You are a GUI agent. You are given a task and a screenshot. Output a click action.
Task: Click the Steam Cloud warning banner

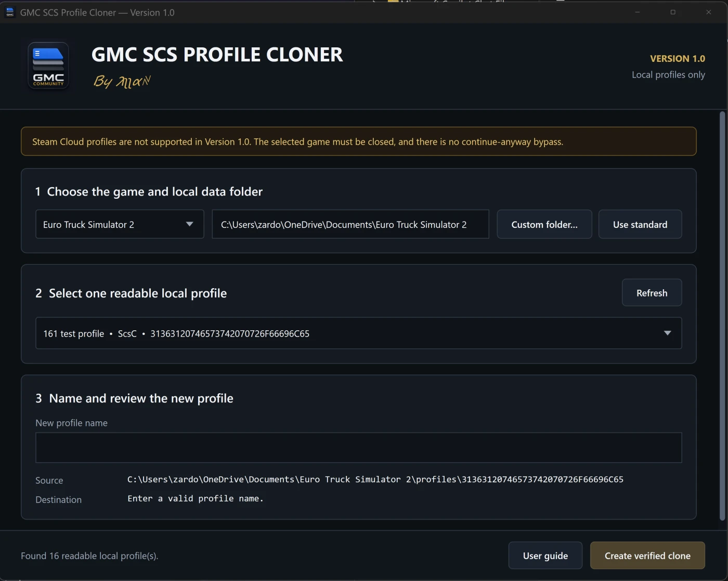pos(358,141)
